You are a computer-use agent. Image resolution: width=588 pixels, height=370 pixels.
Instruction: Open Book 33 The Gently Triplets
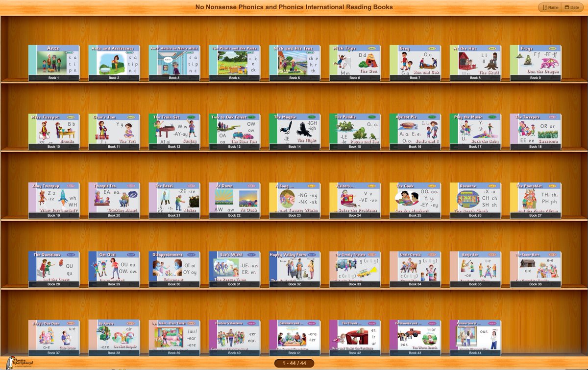click(x=355, y=269)
